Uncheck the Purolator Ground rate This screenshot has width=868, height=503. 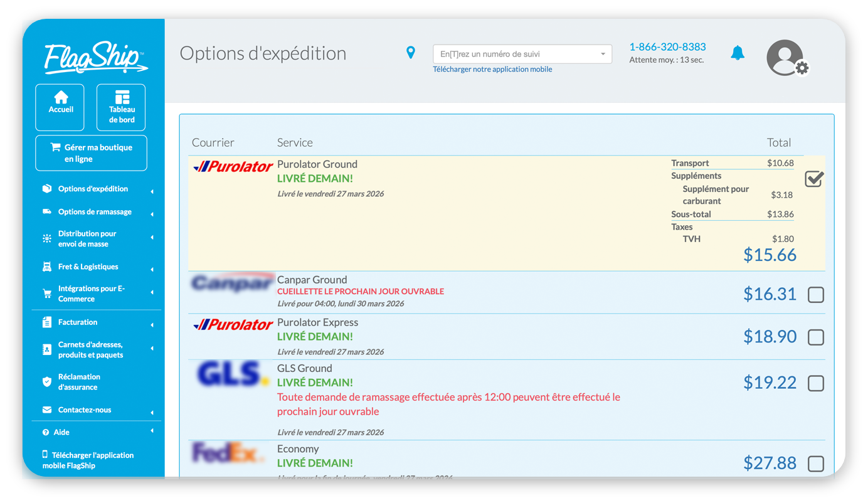[x=813, y=179]
